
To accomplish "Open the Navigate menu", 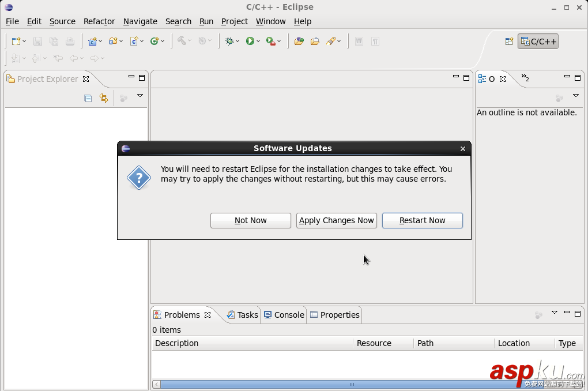I will click(x=140, y=21).
